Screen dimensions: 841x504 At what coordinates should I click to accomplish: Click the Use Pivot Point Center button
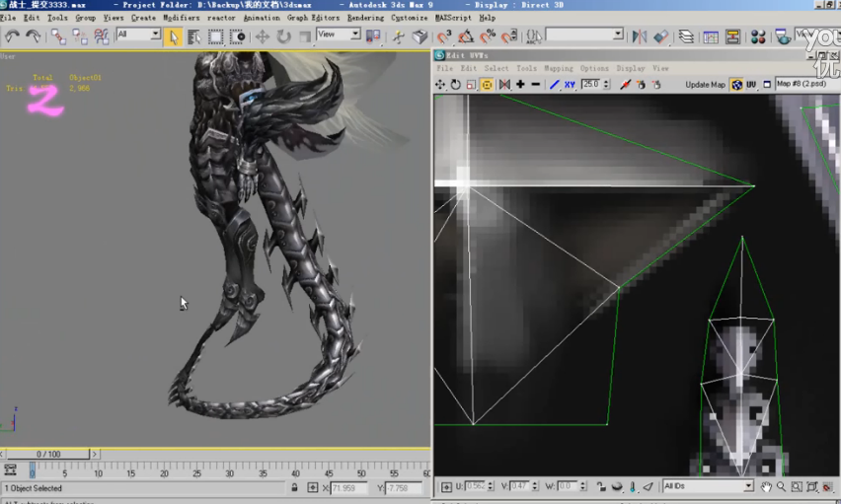373,36
